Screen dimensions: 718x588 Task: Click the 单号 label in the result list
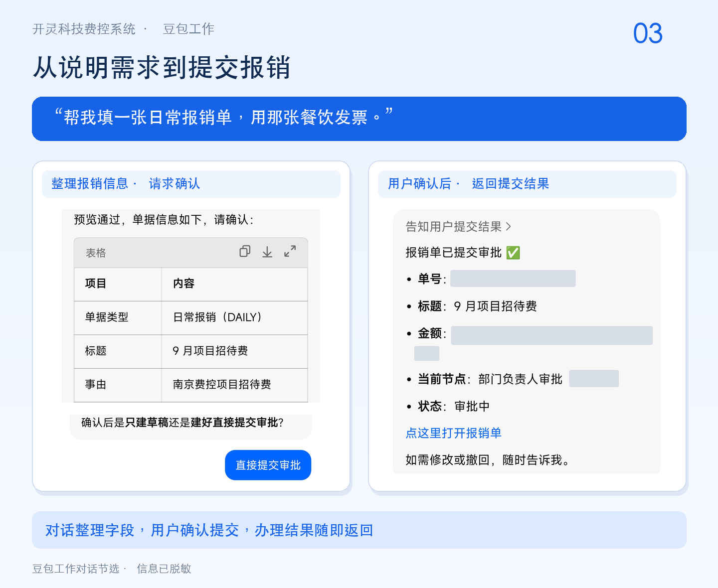pos(430,279)
